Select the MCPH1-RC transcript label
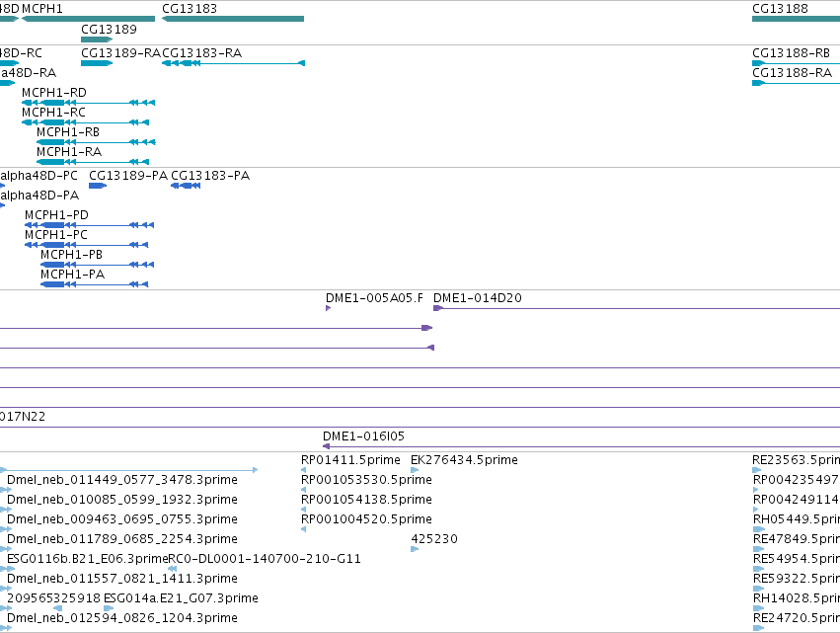Viewport: 840px width, 633px height. (x=53, y=113)
